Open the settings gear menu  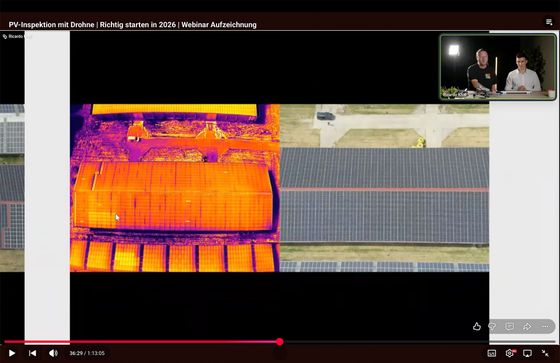pyautogui.click(x=510, y=353)
